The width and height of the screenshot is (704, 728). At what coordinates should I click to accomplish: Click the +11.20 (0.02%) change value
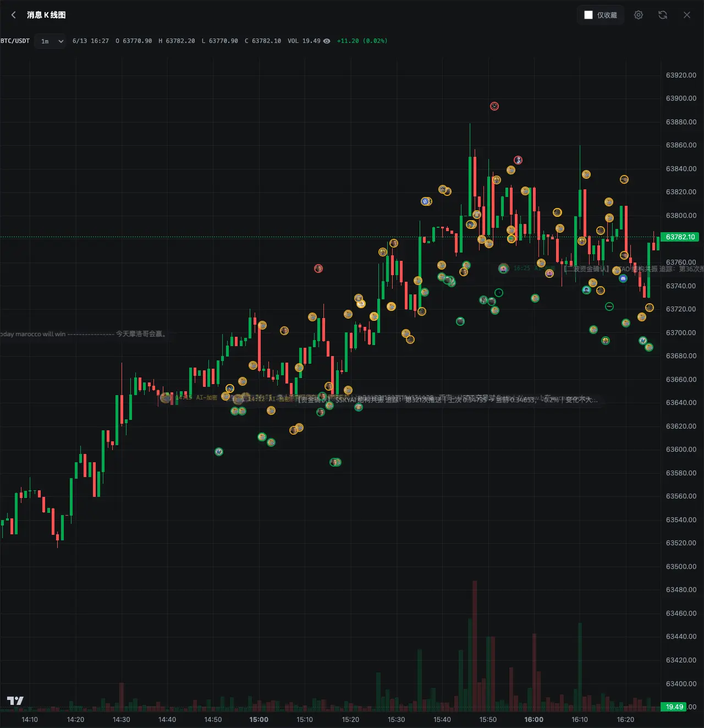(x=362, y=41)
